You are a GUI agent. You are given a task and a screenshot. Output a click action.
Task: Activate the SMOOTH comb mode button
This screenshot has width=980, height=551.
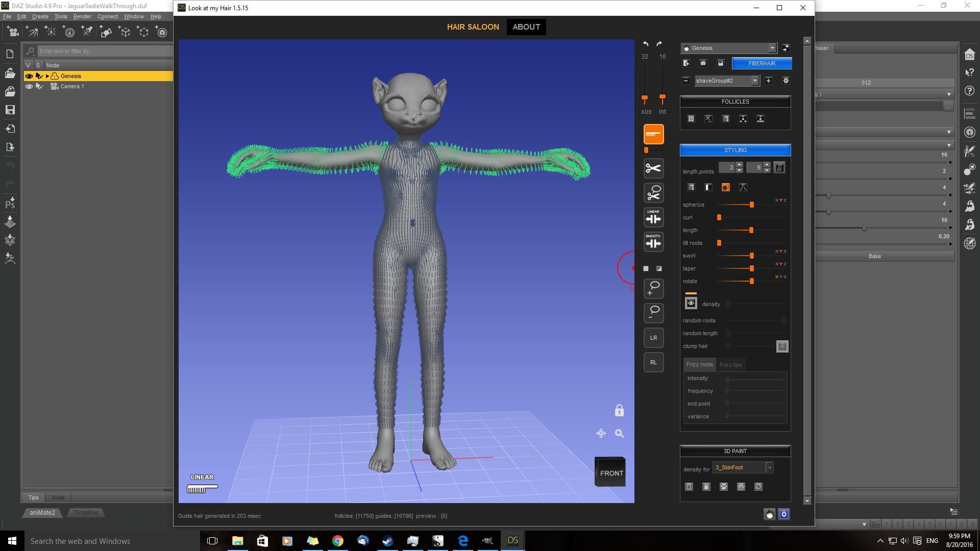[x=653, y=242]
